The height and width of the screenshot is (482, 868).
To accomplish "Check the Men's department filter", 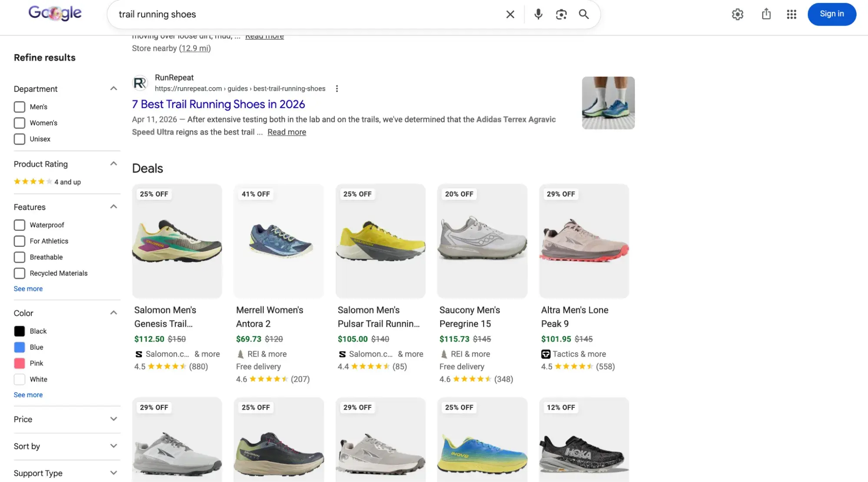I will click(x=20, y=107).
